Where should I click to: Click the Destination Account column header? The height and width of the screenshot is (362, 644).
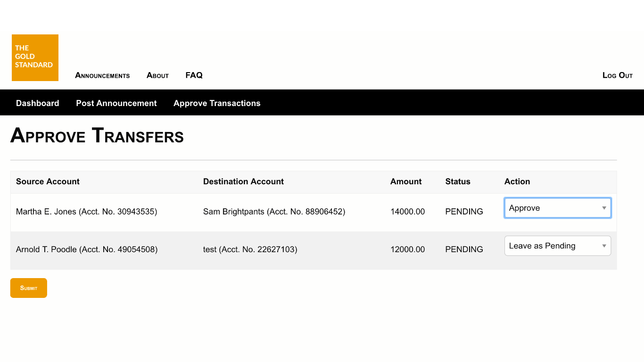[243, 181]
